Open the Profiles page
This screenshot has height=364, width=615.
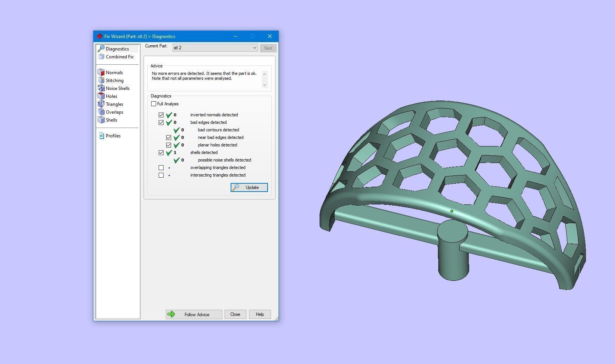[x=113, y=136]
